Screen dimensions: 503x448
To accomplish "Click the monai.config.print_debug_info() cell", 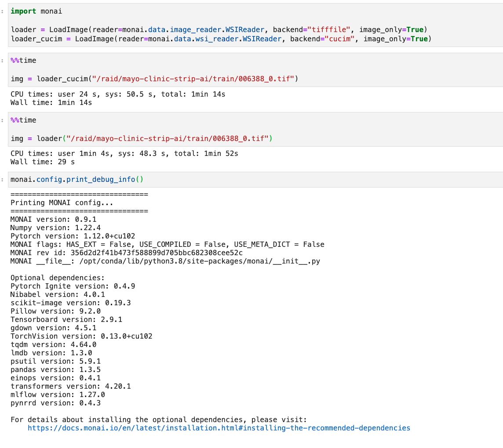I will (255, 180).
